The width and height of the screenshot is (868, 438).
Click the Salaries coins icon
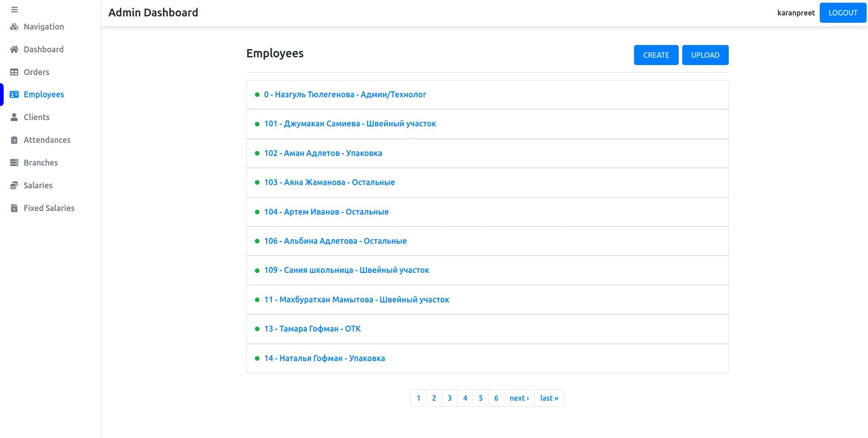pos(14,186)
